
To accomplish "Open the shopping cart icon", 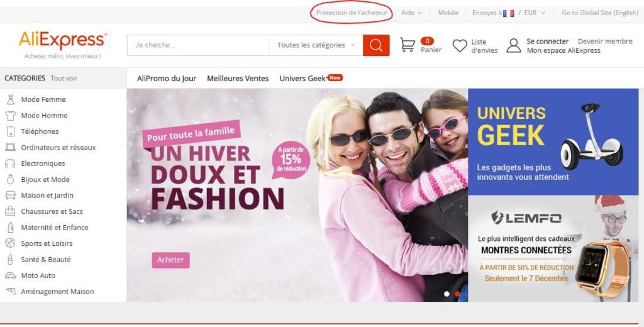I will (x=408, y=45).
